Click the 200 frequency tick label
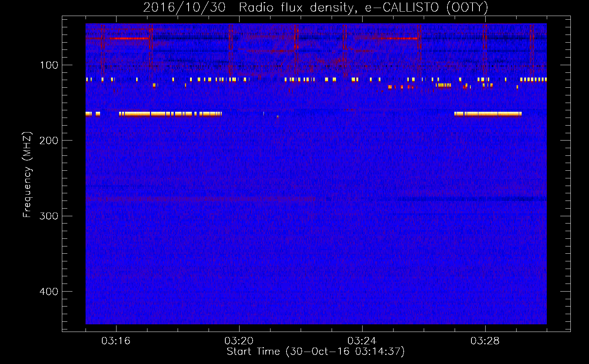Viewport: 589px width, 364px height. click(49, 141)
